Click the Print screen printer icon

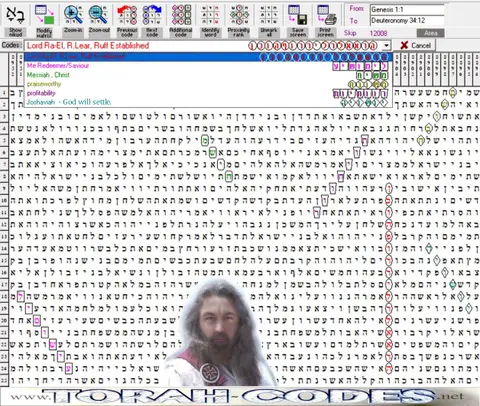pyautogui.click(x=326, y=15)
